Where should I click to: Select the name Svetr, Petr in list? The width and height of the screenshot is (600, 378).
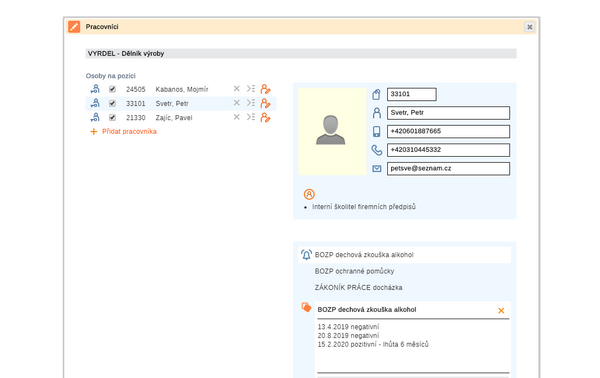pyautogui.click(x=172, y=104)
